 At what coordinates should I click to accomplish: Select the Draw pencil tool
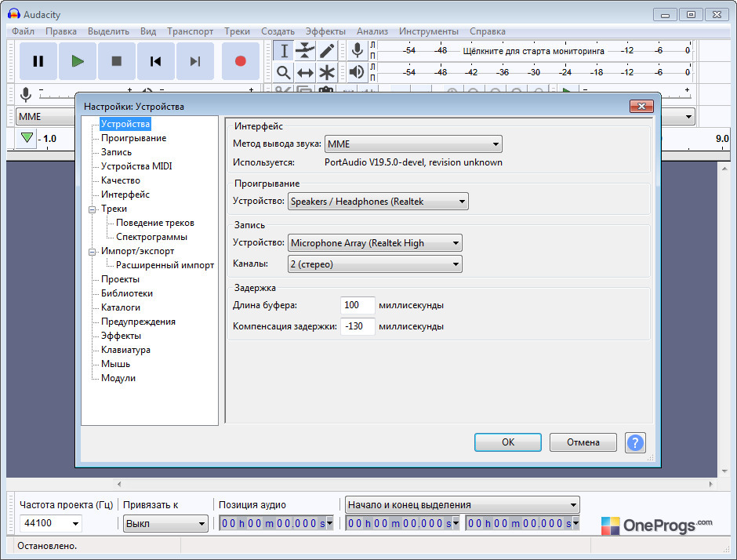tap(327, 50)
